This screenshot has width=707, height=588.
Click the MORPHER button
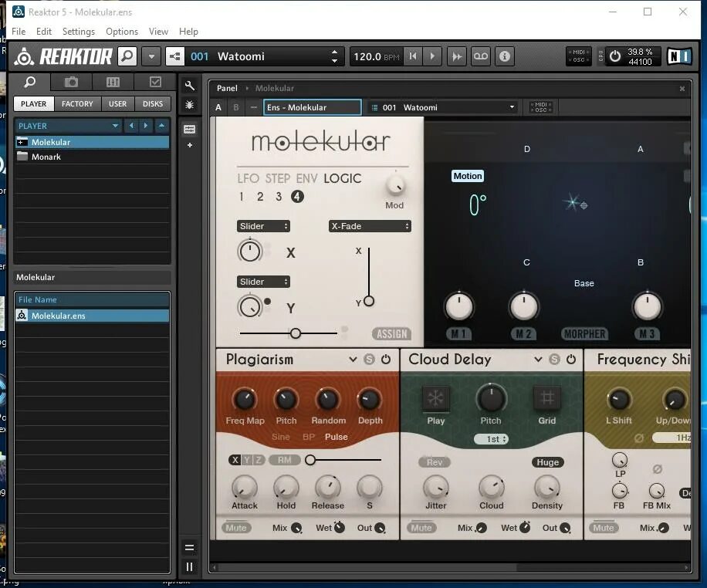click(584, 334)
